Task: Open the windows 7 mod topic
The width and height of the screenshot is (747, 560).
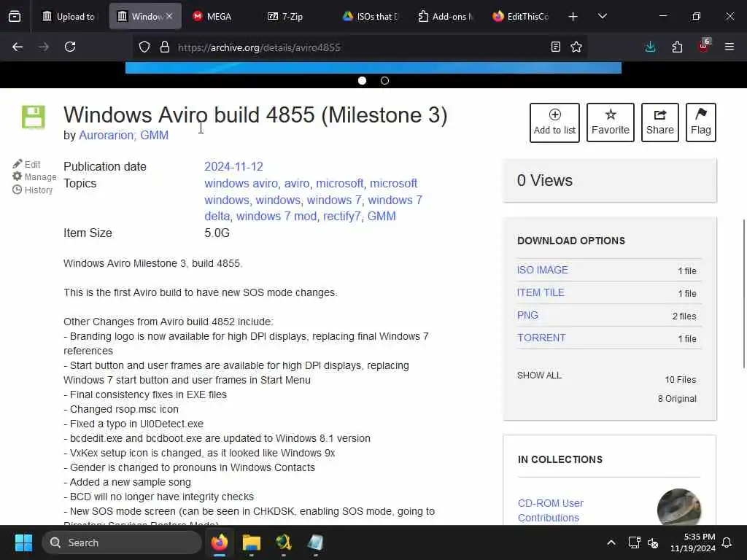Action: (276, 216)
